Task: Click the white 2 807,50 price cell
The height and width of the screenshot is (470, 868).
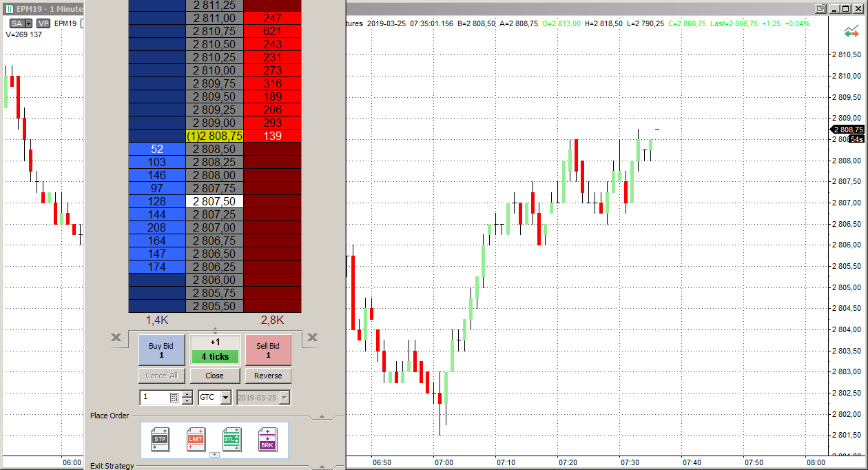Action: [215, 201]
